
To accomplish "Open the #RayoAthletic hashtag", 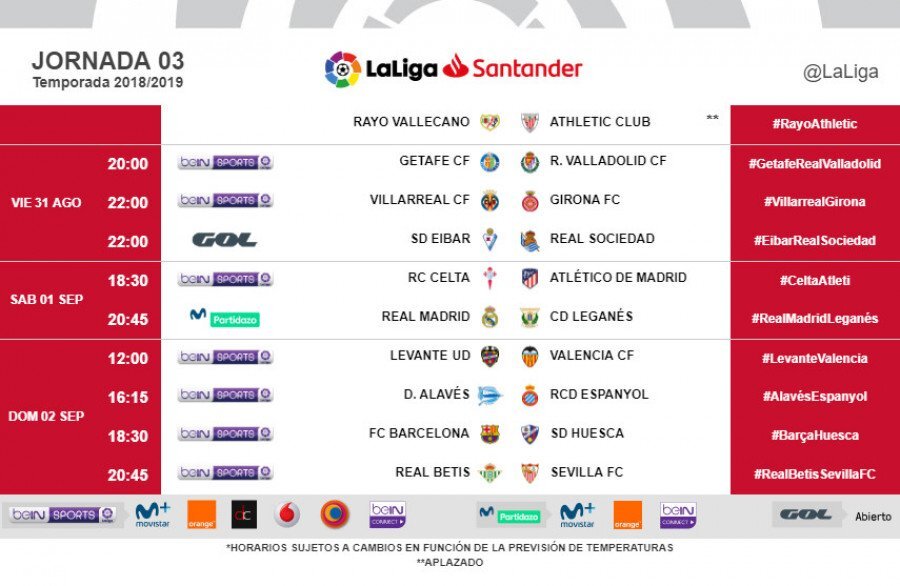I will tap(814, 124).
